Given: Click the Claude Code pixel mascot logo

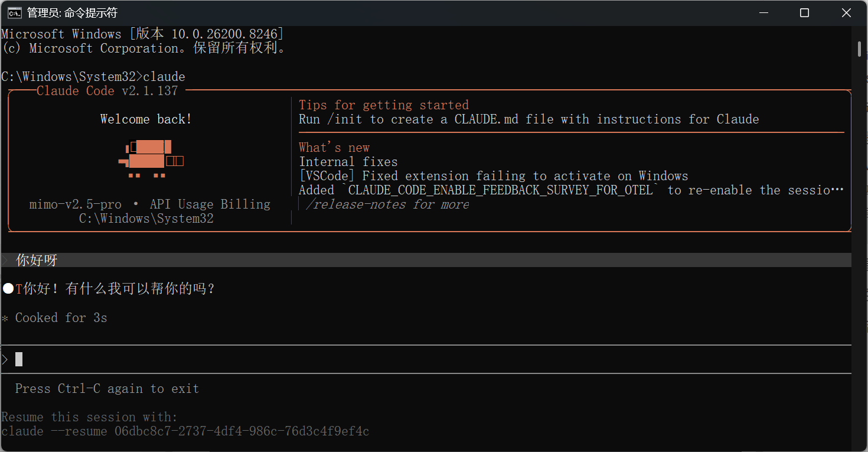Looking at the screenshot, I should pyautogui.click(x=151, y=159).
